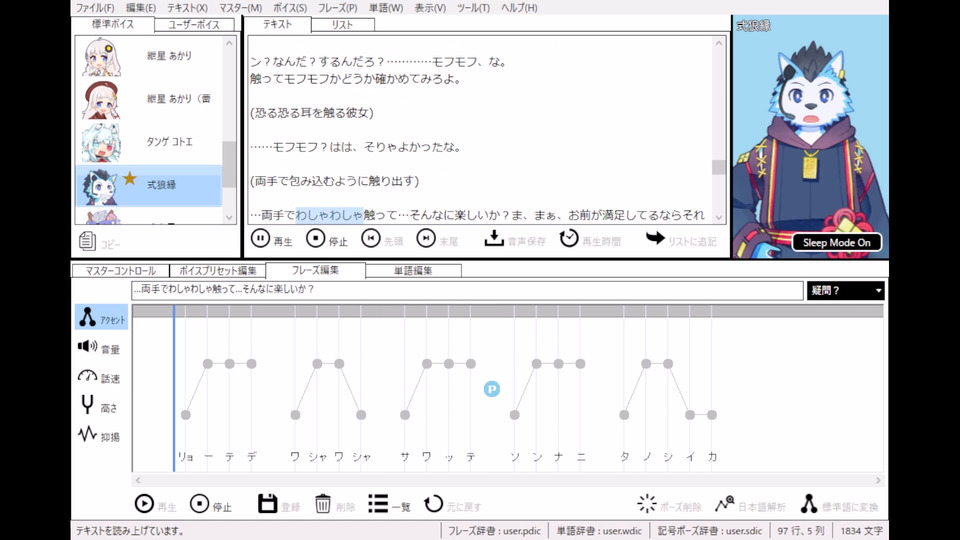Select the アクセント accent editing mode
This screenshot has height=540, width=960.
coord(101,318)
